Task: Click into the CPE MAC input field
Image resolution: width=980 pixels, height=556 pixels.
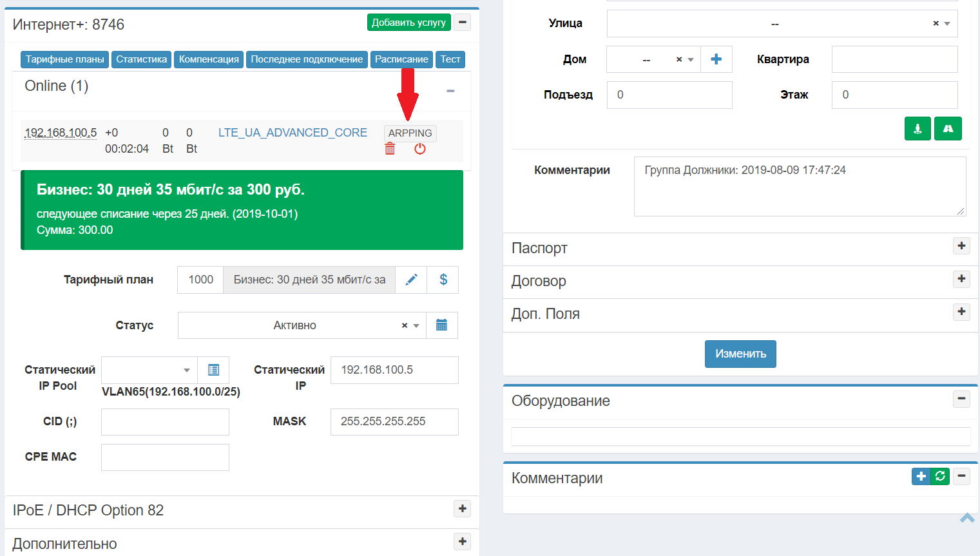Action: [x=165, y=457]
